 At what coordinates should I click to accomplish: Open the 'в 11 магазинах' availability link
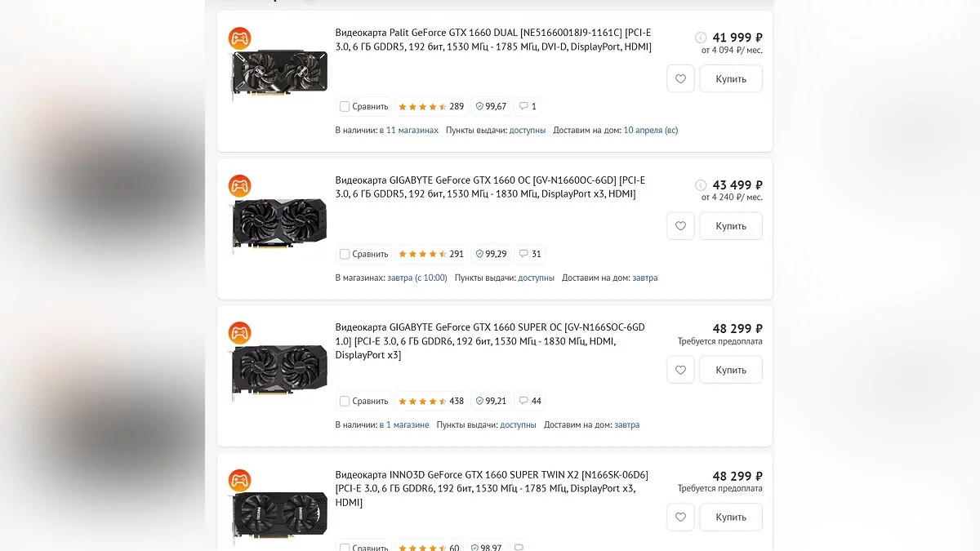[408, 131]
